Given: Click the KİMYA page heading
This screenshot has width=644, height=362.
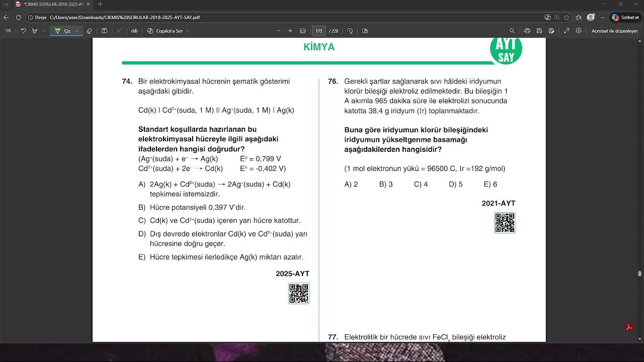Looking at the screenshot, I should click(319, 47).
